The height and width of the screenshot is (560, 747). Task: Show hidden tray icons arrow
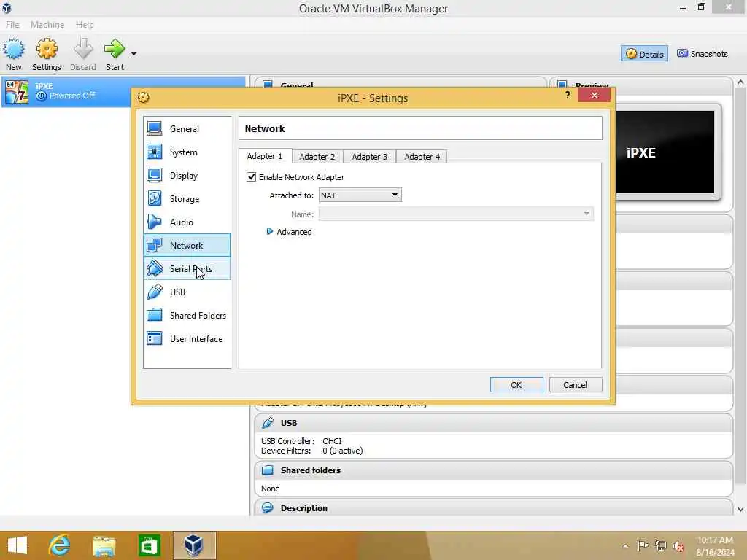[625, 546]
